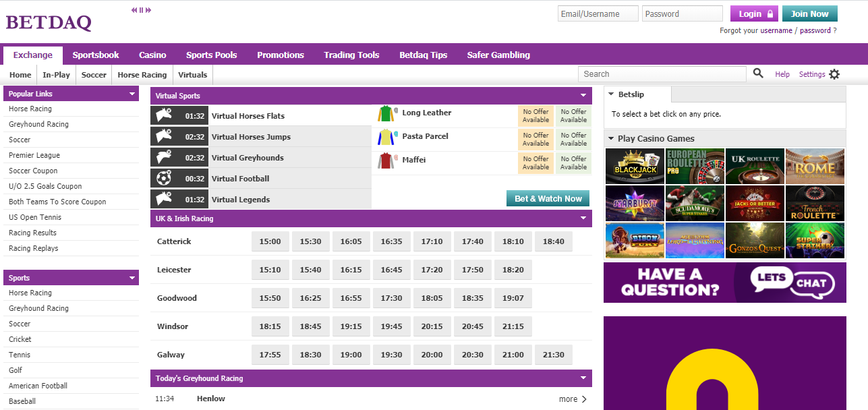868x410 pixels.
Task: Open the Safer Gambling tab
Action: pyautogui.click(x=498, y=55)
